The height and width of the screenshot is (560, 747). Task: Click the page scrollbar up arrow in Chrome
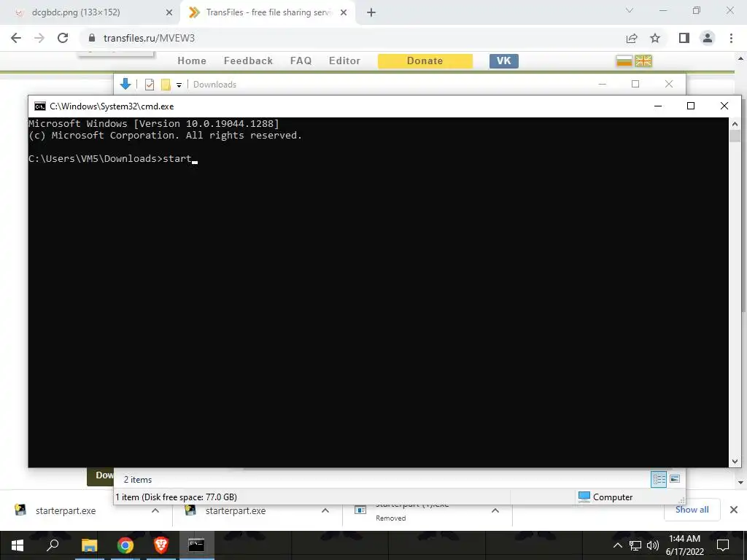click(x=741, y=58)
